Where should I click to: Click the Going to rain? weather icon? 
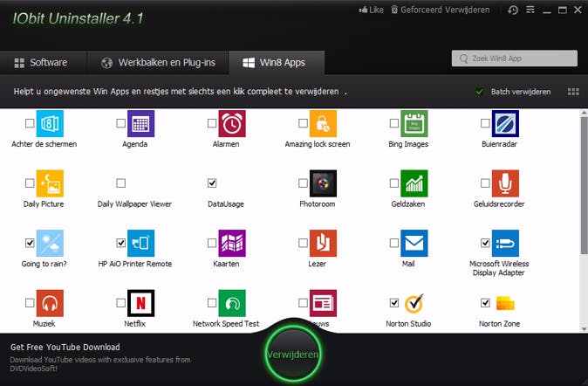coord(50,244)
